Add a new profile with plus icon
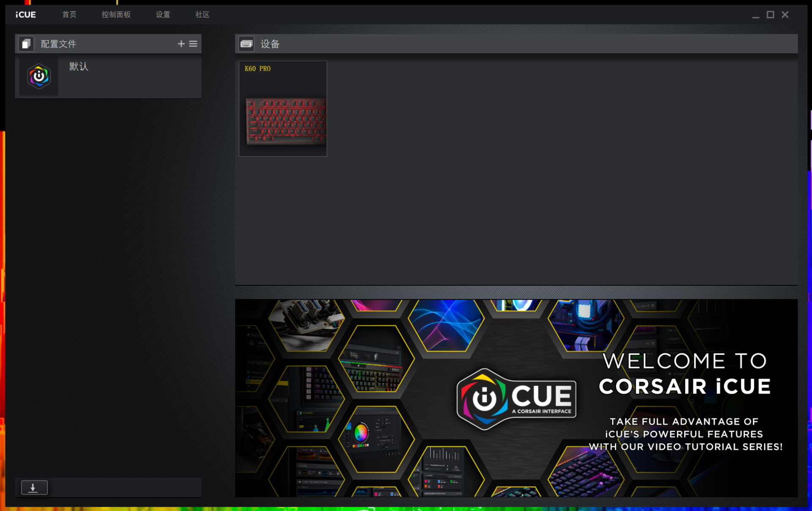This screenshot has width=812, height=511. pos(181,44)
